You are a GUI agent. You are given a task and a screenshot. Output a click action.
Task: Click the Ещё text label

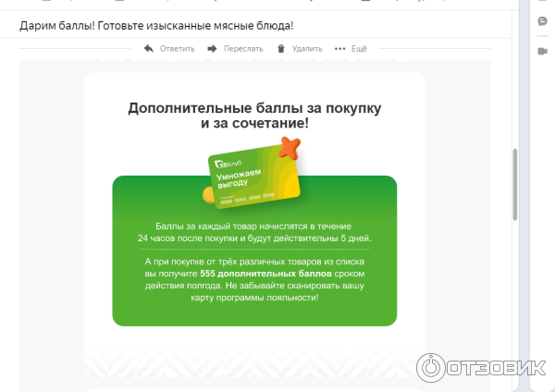[x=359, y=48]
